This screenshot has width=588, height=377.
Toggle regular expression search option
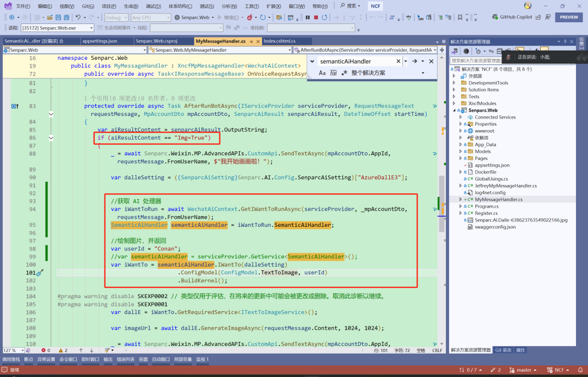click(x=344, y=73)
